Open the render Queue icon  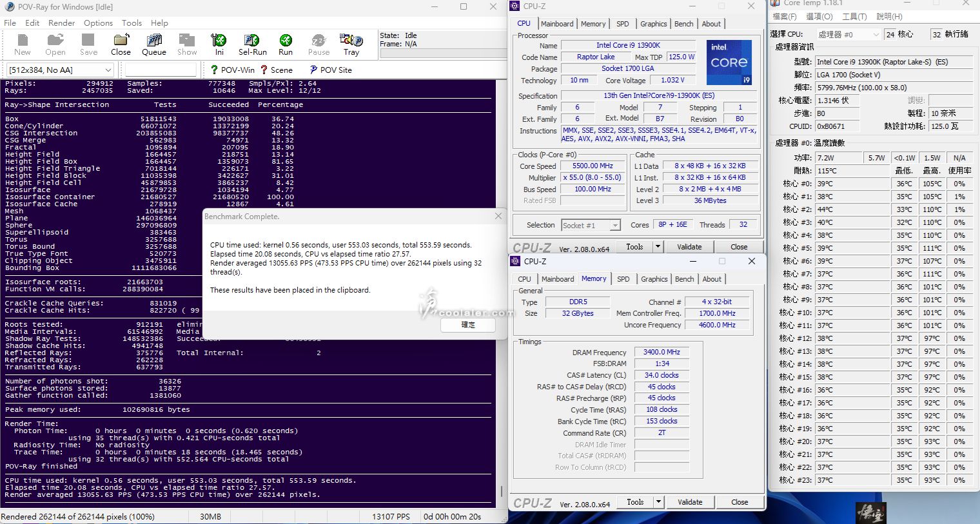point(154,44)
